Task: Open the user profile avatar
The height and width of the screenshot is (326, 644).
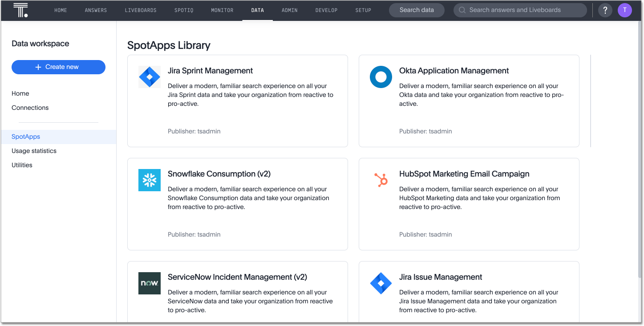Action: pyautogui.click(x=625, y=10)
